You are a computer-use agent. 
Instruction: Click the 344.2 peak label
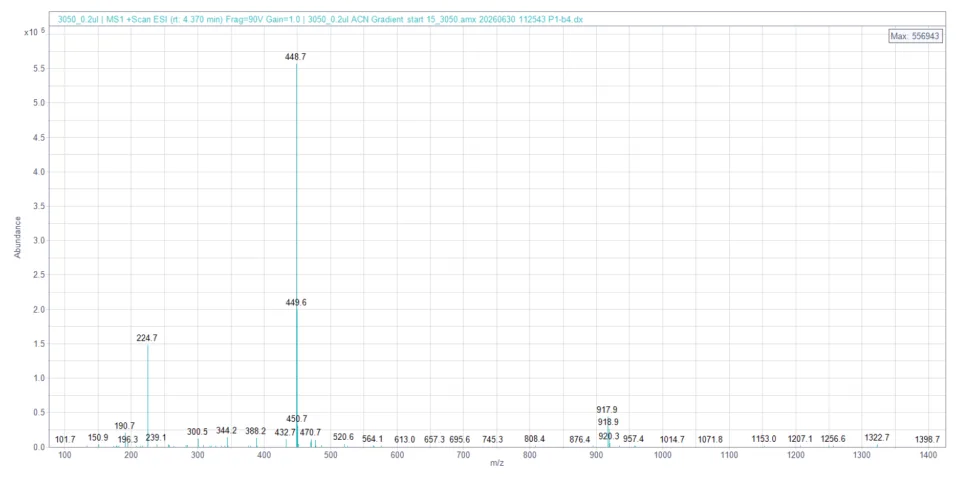(x=227, y=431)
